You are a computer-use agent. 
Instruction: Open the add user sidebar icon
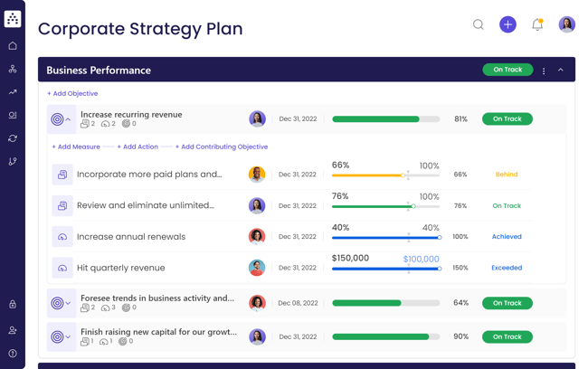coord(13,330)
